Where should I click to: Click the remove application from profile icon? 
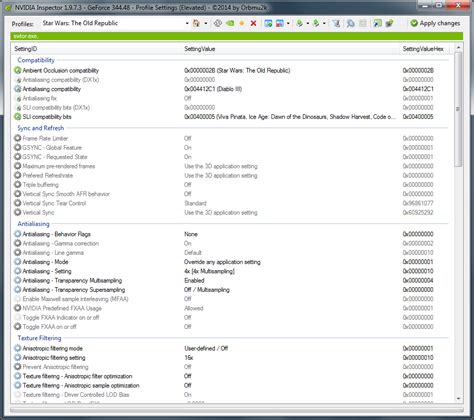coord(280,23)
